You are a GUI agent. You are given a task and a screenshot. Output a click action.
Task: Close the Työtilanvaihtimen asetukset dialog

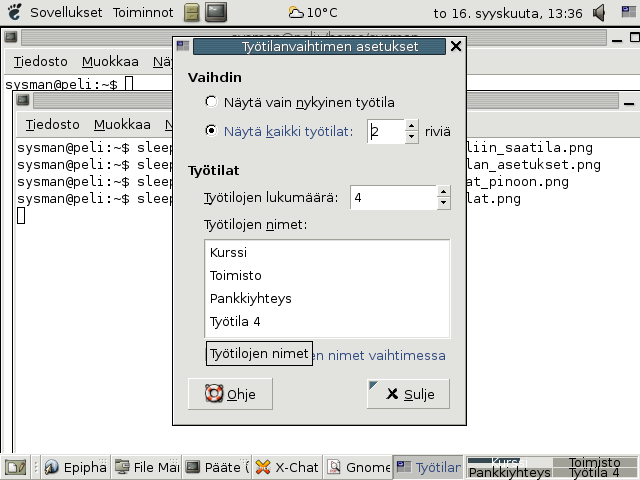456,46
